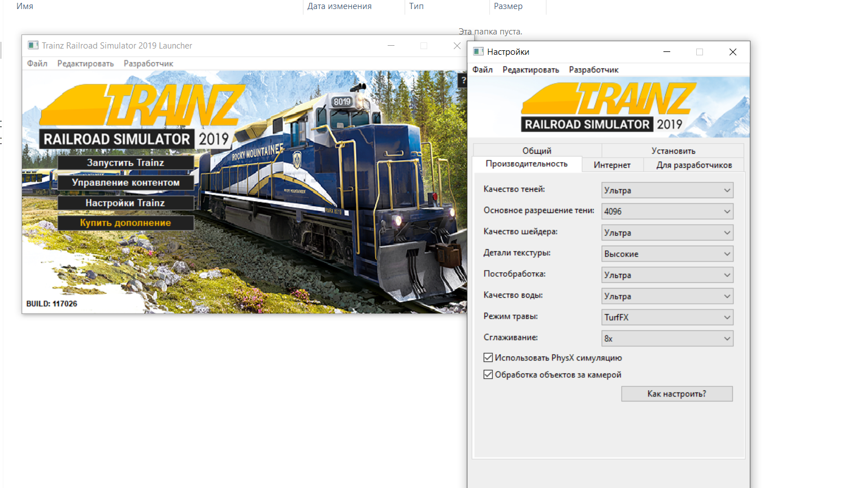Switch to the Общий tab
Screen dimensions: 868x488
point(537,150)
